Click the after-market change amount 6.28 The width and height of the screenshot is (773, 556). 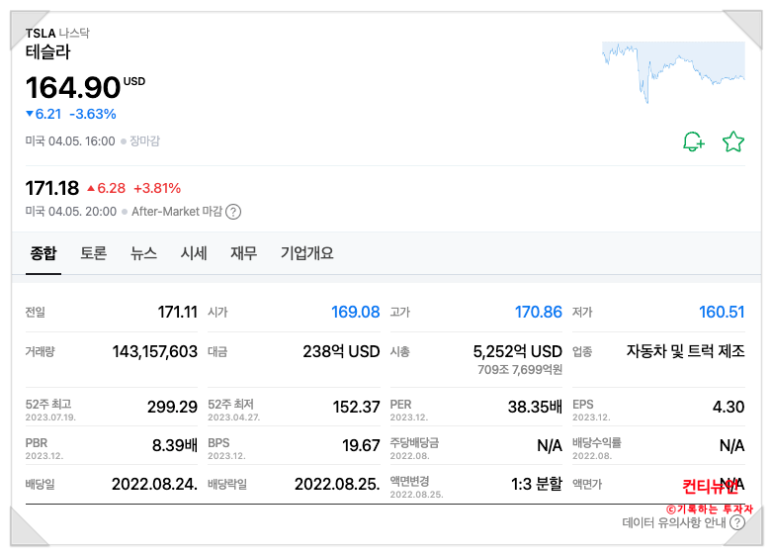pyautogui.click(x=111, y=188)
